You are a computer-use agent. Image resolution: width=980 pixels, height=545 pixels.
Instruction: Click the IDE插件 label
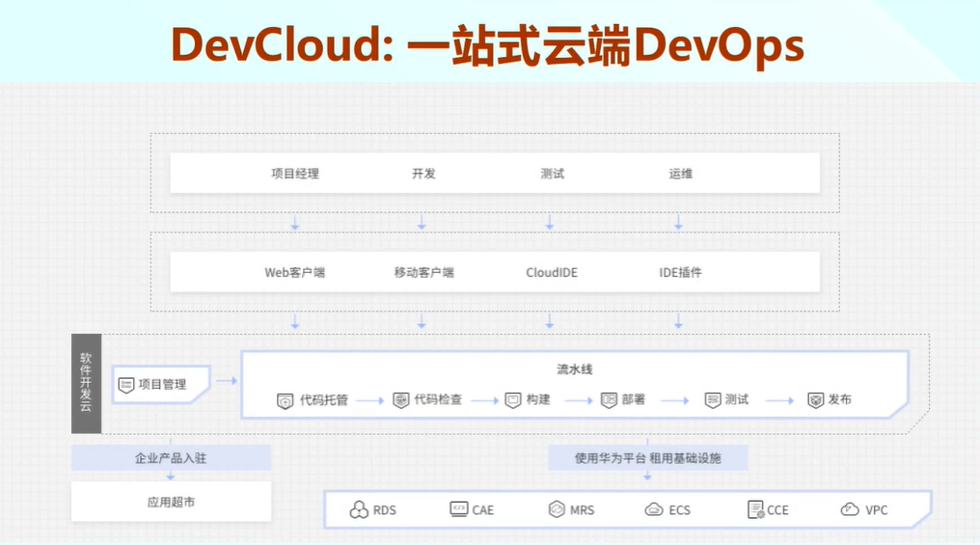pyautogui.click(x=681, y=272)
